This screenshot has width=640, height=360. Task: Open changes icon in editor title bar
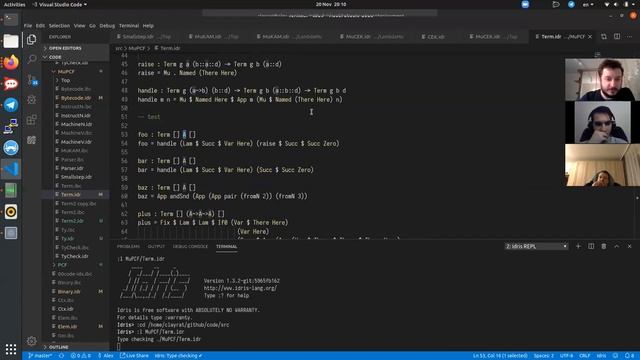pos(604,37)
